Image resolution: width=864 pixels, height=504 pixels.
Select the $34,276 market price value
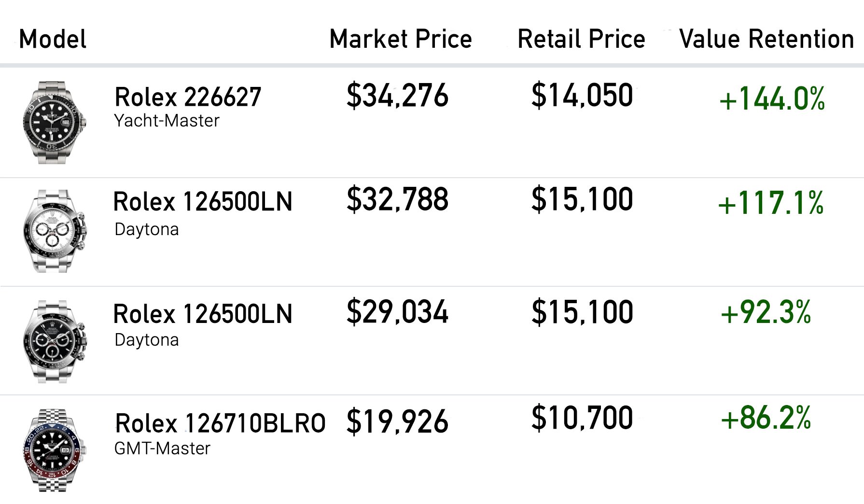click(x=398, y=95)
